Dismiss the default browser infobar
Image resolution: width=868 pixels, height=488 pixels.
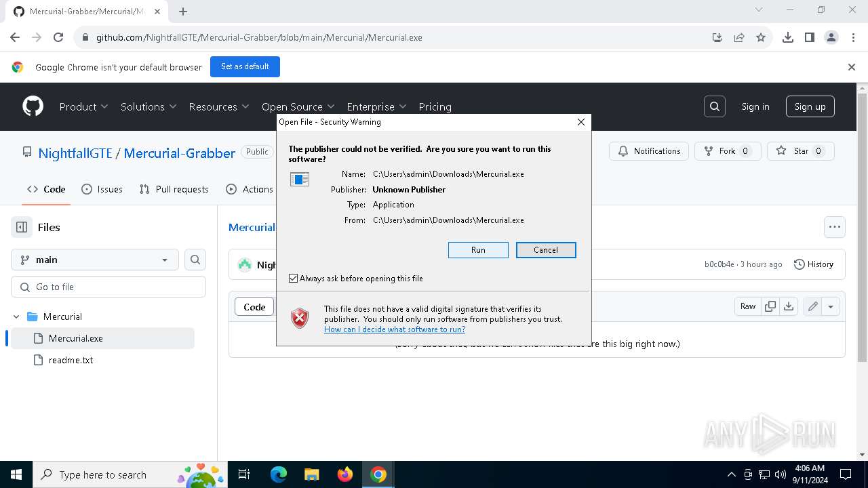(852, 67)
